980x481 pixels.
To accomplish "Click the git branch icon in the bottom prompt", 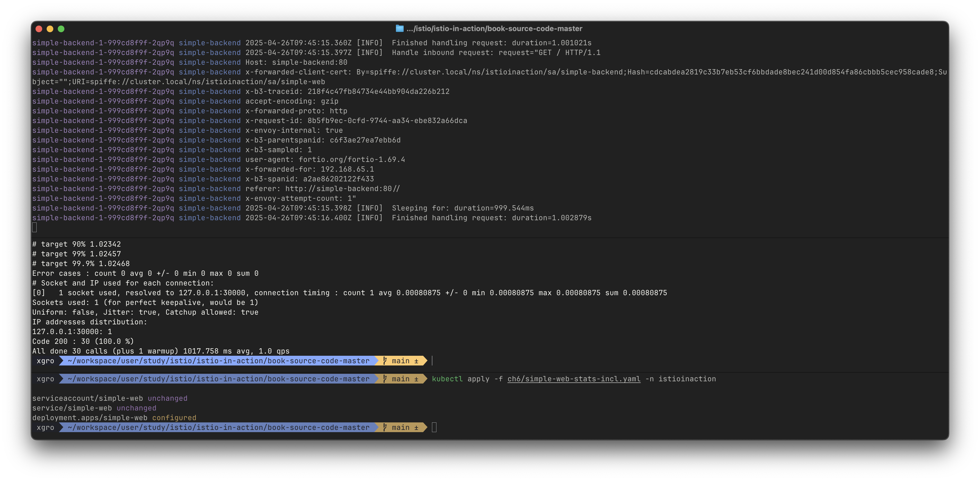I will pyautogui.click(x=385, y=428).
